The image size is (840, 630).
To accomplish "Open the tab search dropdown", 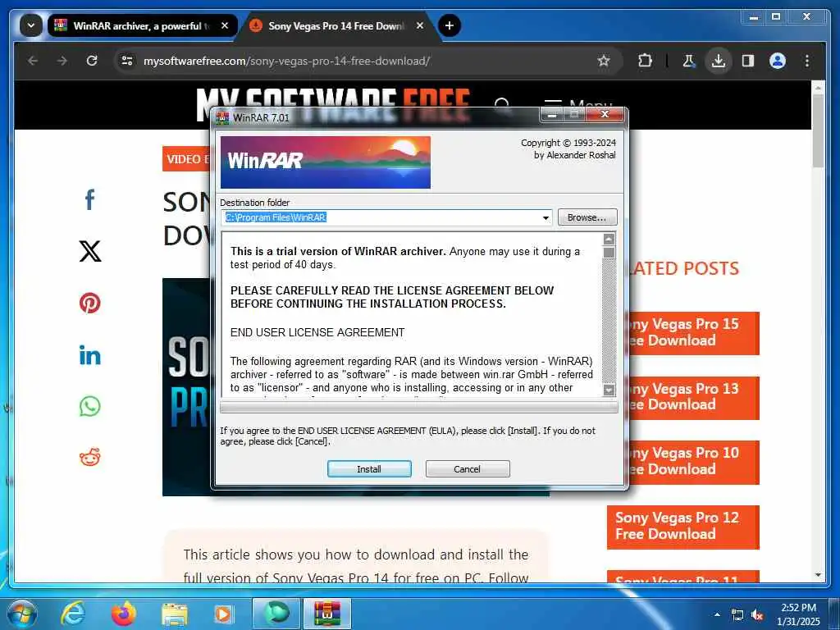I will (x=31, y=25).
